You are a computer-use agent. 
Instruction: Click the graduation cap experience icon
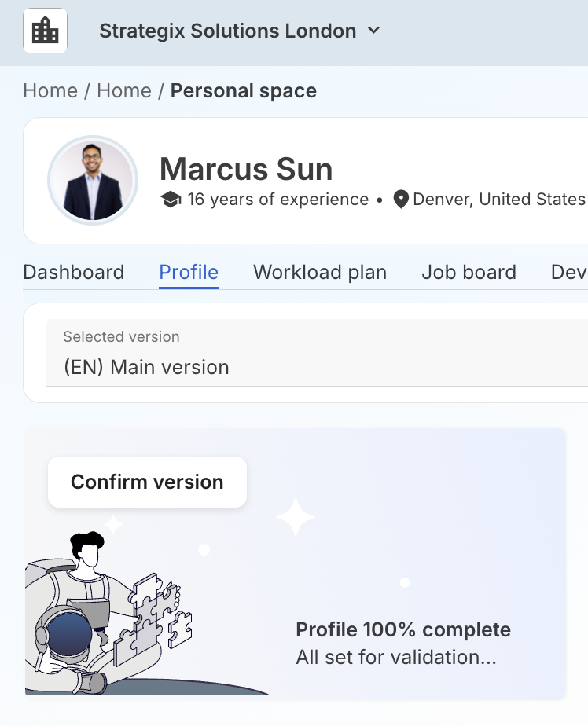coord(171,200)
